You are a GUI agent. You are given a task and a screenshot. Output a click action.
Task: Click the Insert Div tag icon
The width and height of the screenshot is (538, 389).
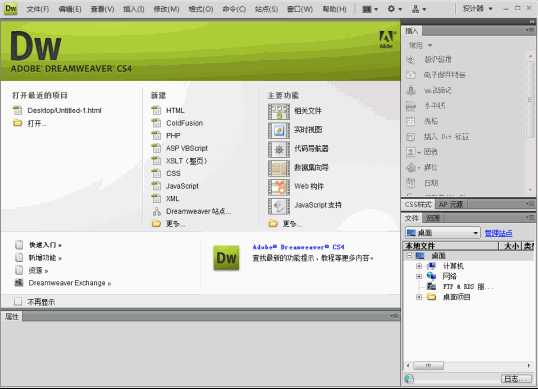411,137
